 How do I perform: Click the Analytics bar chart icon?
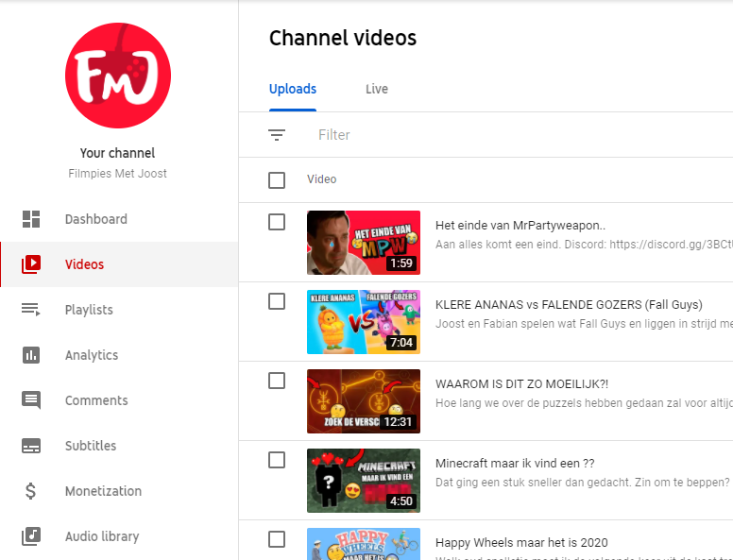click(31, 355)
